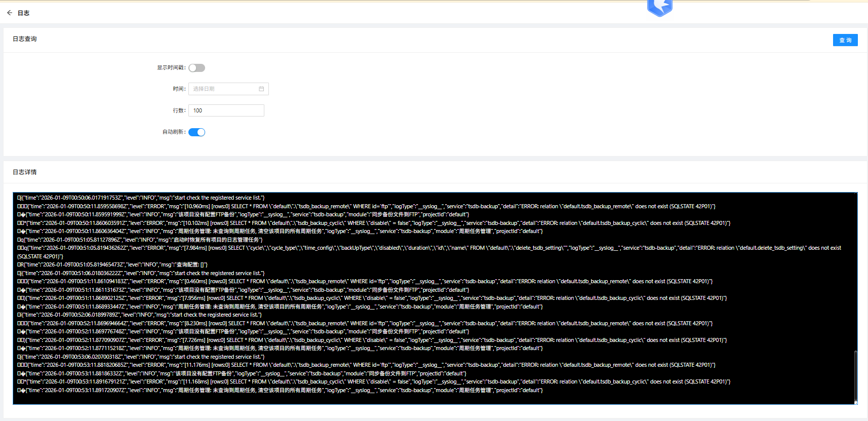This screenshot has height=421, width=868.
Task: Turn off the 自动刷新 switch
Action: 196,132
